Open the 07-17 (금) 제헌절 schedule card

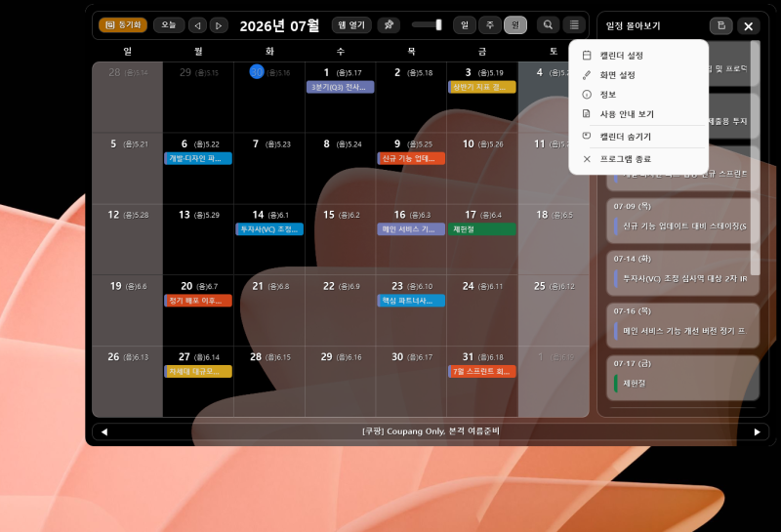pos(682,377)
